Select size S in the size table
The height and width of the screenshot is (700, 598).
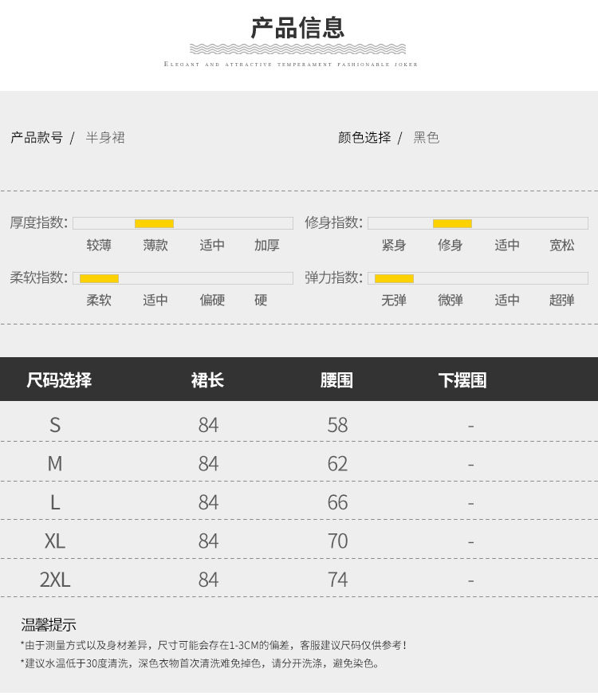point(55,425)
